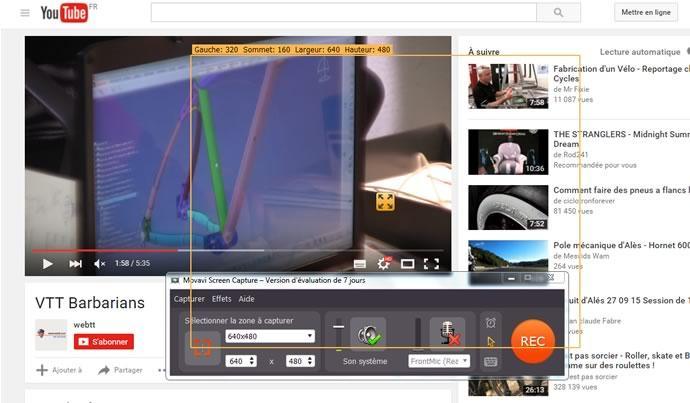Click Partager under the video
This screenshot has width=690, height=403.
tap(120, 370)
